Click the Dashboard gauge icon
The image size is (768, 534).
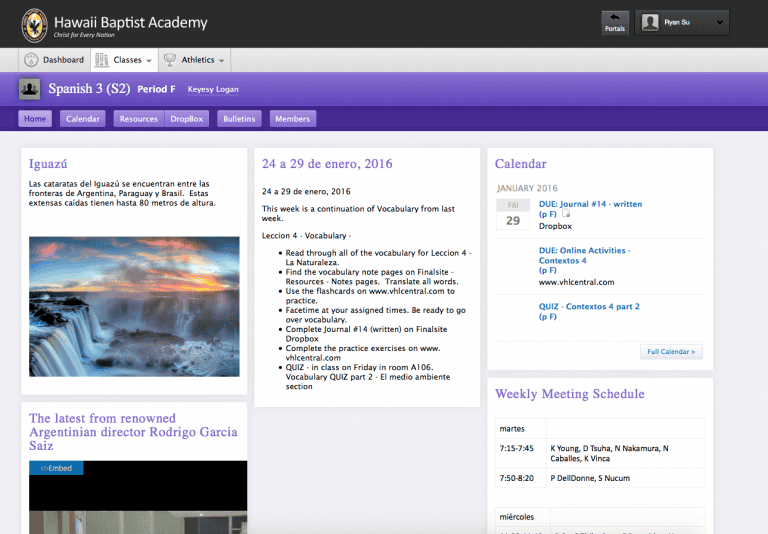pos(31,60)
